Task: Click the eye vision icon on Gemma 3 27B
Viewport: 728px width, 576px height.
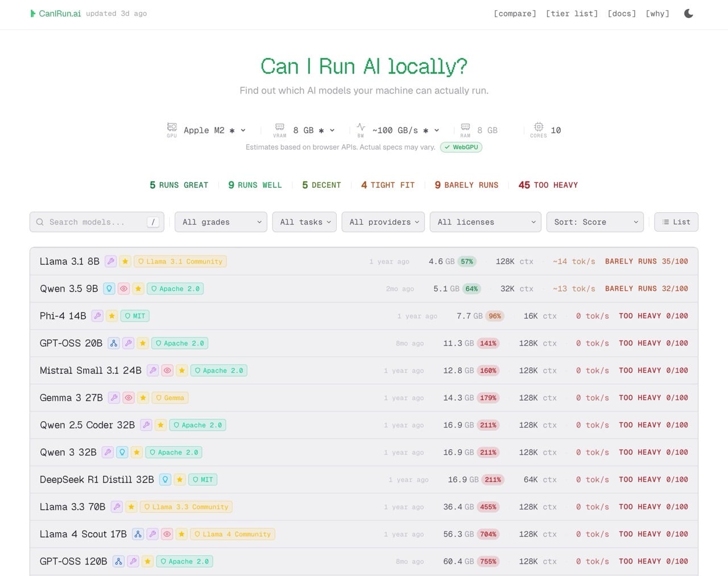Action: (x=129, y=398)
